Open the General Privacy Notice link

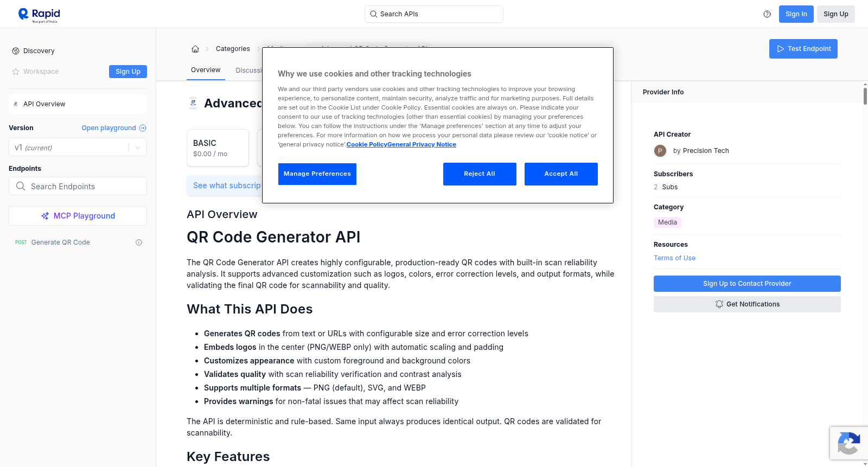click(x=422, y=144)
